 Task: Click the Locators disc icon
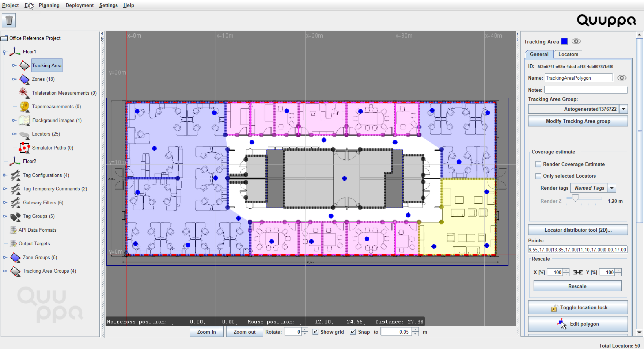pyautogui.click(x=24, y=134)
